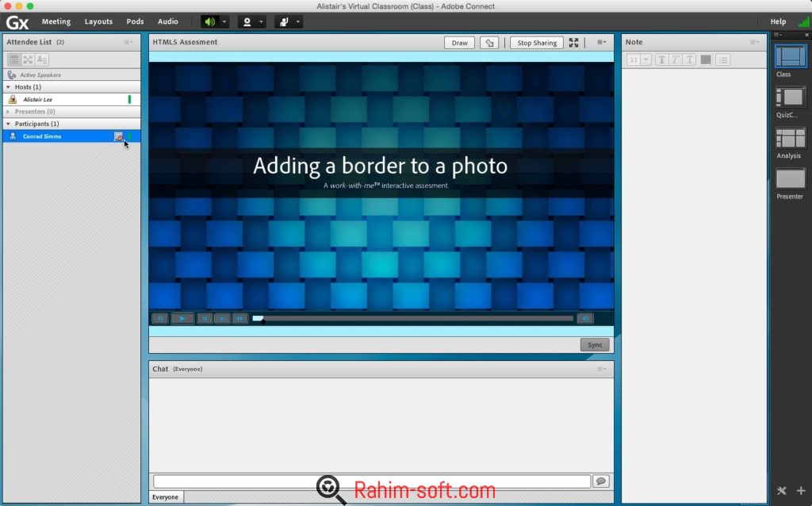The width and height of the screenshot is (812, 506).
Task: Click the host avatar icon beside Alistair Lee
Action: coord(13,99)
